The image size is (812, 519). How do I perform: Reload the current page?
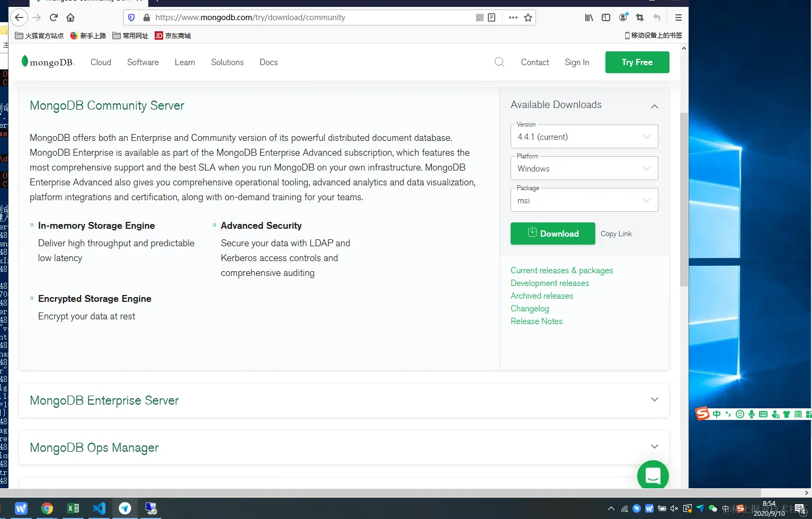pos(53,17)
